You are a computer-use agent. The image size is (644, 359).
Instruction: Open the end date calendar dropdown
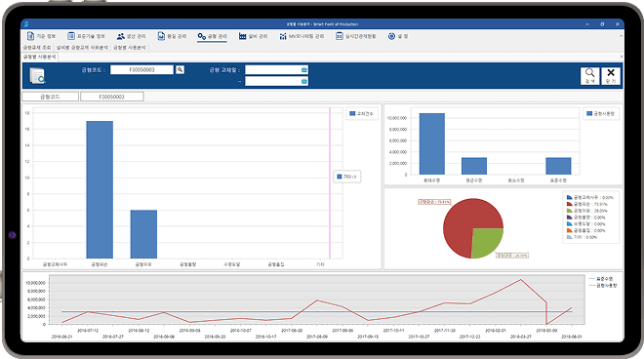coord(304,82)
